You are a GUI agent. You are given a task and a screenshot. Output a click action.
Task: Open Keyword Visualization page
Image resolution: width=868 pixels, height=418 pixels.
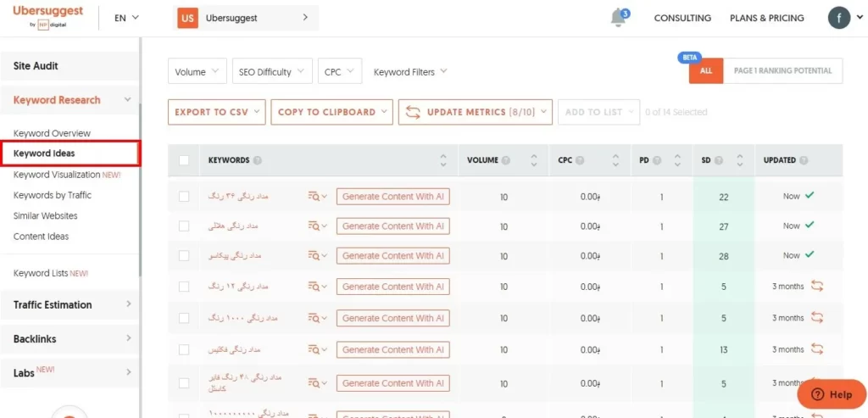pos(67,175)
